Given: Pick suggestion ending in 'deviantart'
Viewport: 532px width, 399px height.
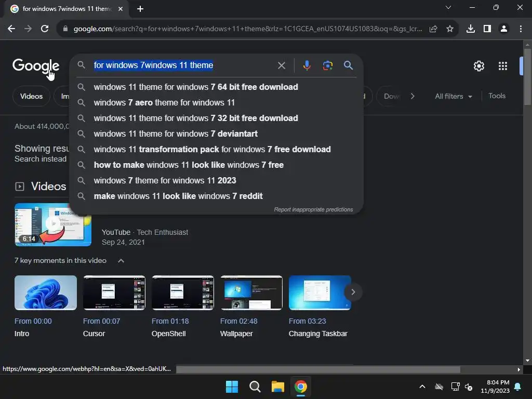Looking at the screenshot, I should coord(217,134).
